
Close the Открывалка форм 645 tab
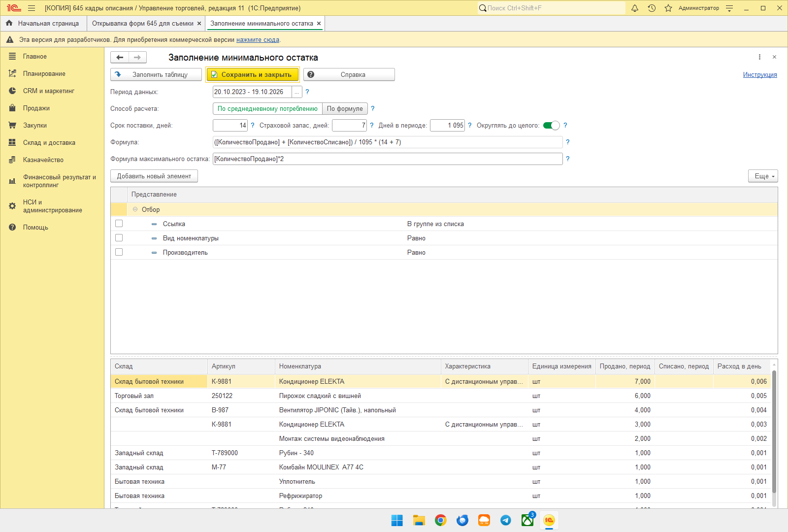199,23
